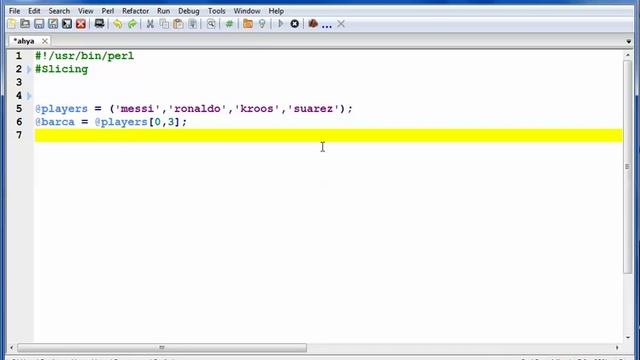The height and width of the screenshot is (360, 640).
Task: Cut selection with scissors icon
Action: tap(150, 24)
